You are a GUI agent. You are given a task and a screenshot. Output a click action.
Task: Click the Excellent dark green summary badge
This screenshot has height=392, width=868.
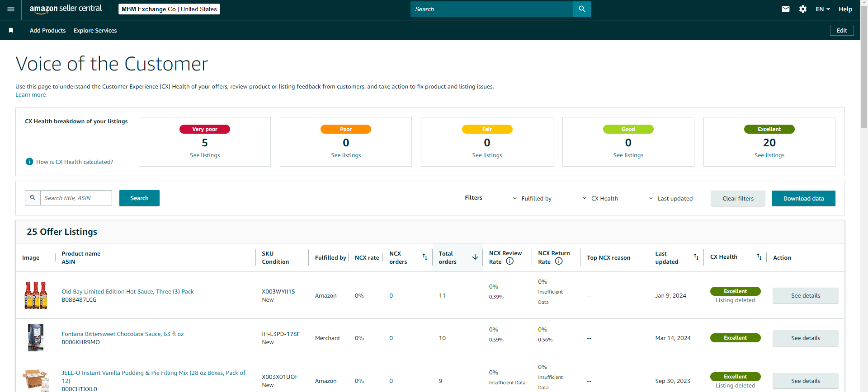tap(769, 129)
